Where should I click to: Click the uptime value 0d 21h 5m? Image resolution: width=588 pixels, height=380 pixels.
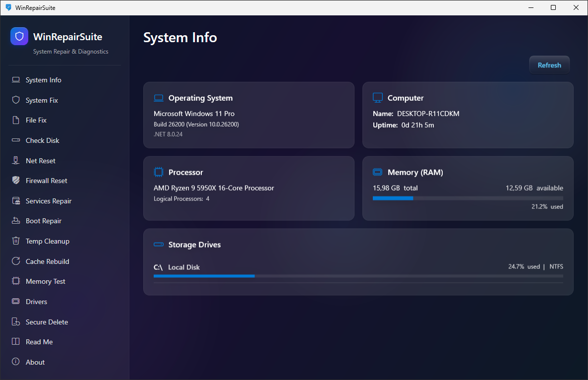point(417,126)
